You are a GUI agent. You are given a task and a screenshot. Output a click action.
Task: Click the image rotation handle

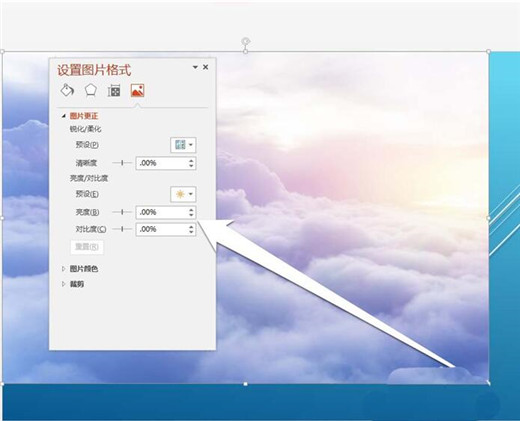[246, 41]
